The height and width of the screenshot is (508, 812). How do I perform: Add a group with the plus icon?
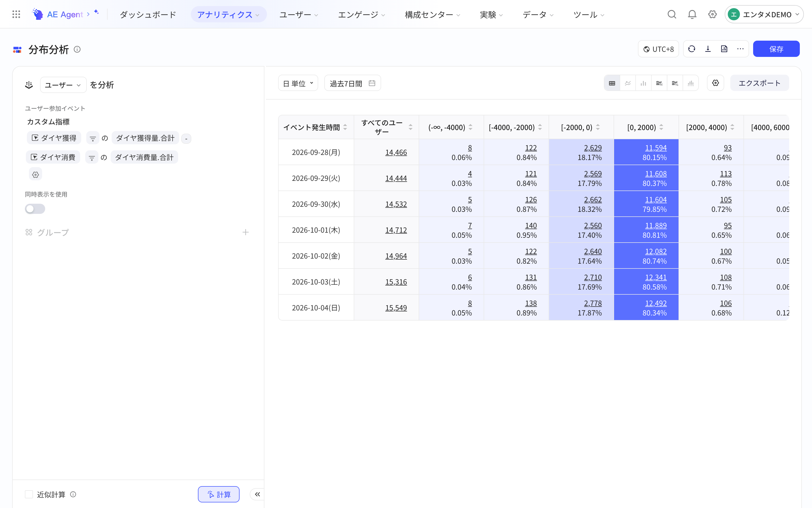(x=246, y=232)
